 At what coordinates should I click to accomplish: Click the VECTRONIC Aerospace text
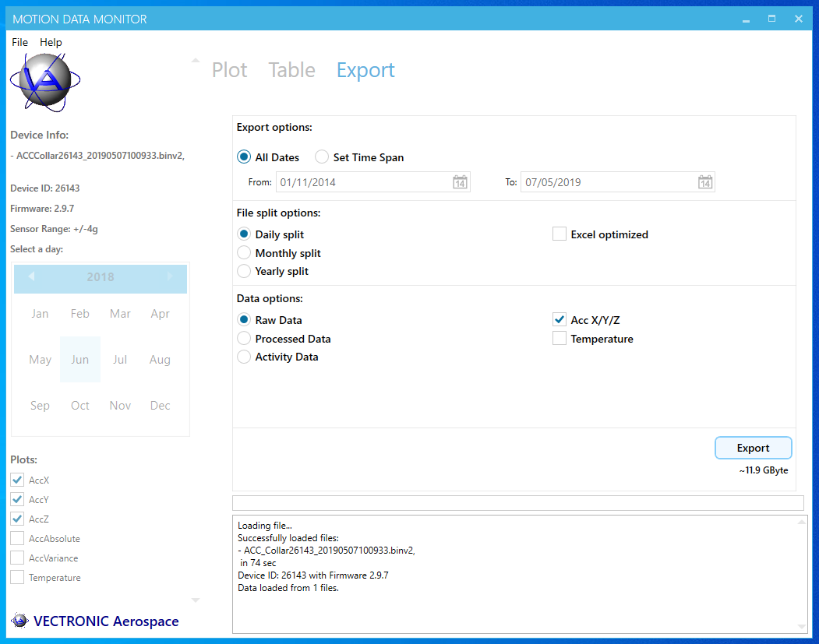coord(106,621)
